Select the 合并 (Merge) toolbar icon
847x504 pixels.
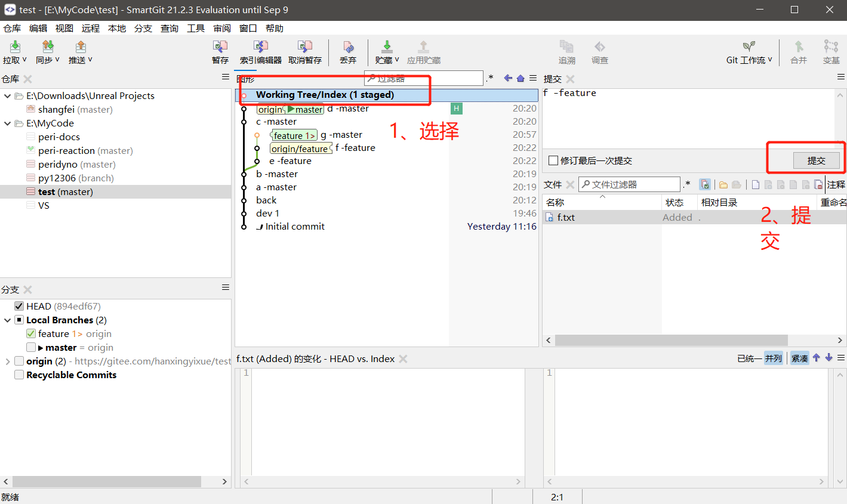(798, 52)
